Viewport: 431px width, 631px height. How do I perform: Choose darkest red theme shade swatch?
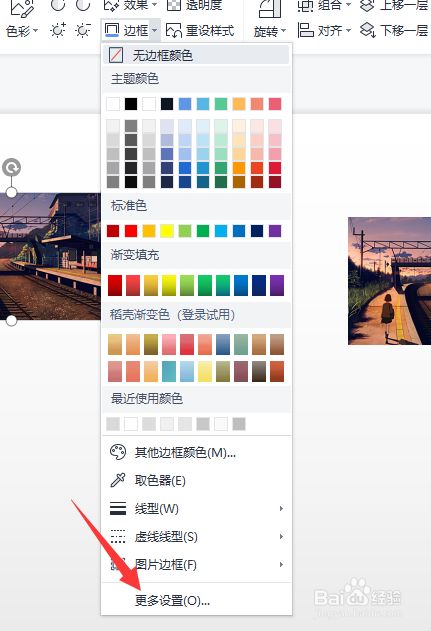click(x=275, y=181)
